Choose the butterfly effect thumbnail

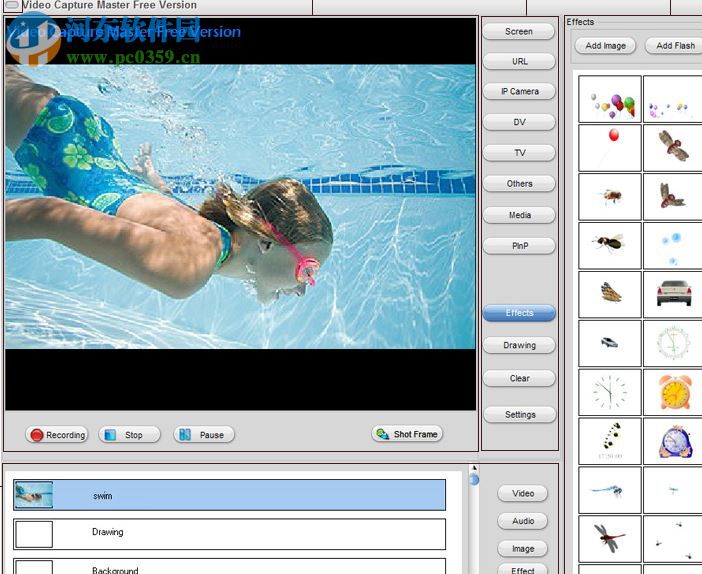pyautogui.click(x=610, y=294)
